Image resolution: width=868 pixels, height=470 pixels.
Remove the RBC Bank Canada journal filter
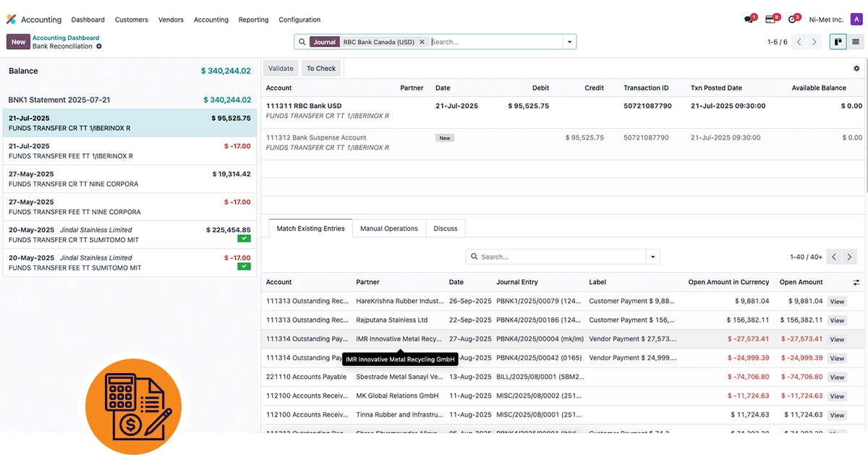(x=422, y=42)
